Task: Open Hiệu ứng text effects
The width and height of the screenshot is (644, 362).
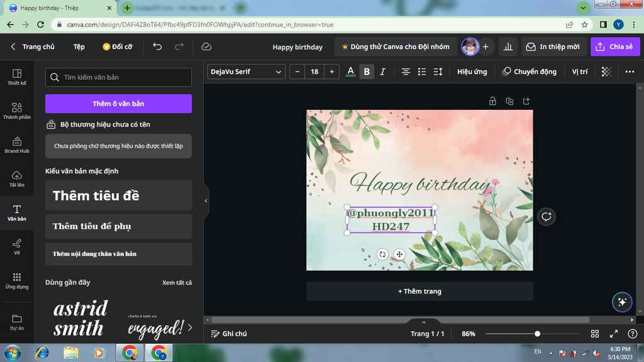Action: pos(472,72)
